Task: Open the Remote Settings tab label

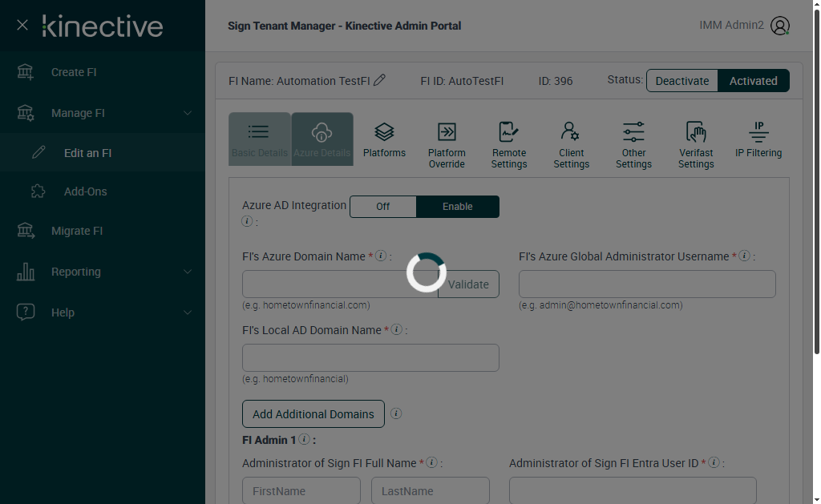Action: [509, 158]
